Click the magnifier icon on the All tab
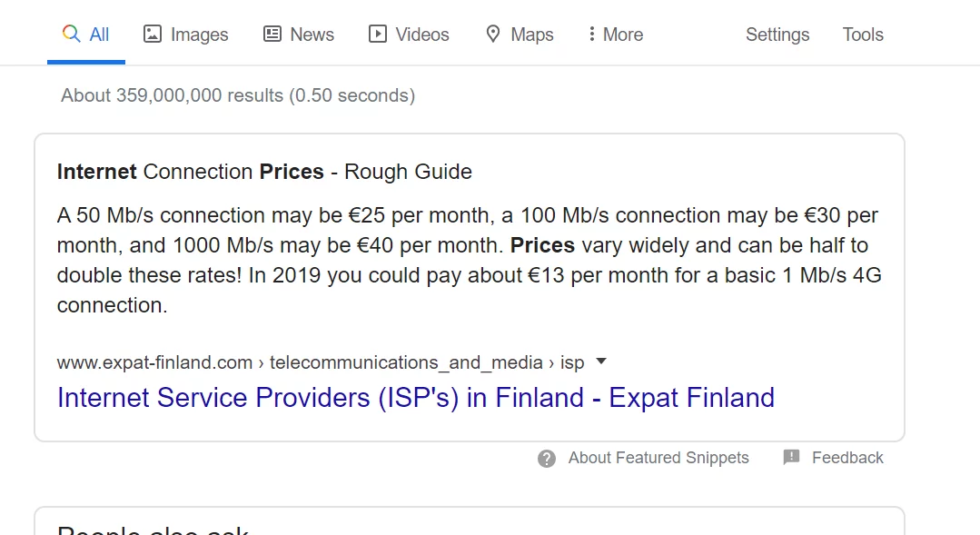The width and height of the screenshot is (980, 535). pos(71,34)
